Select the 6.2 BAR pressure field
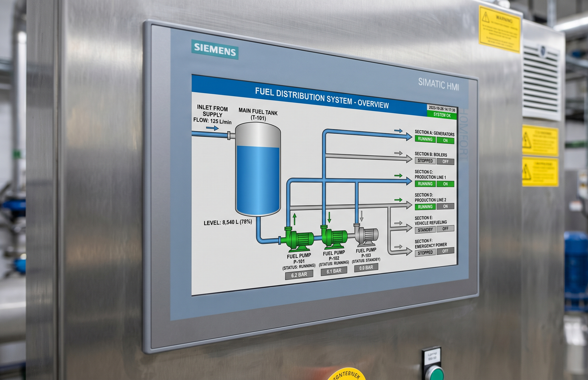The image size is (588, 380). 299,275
